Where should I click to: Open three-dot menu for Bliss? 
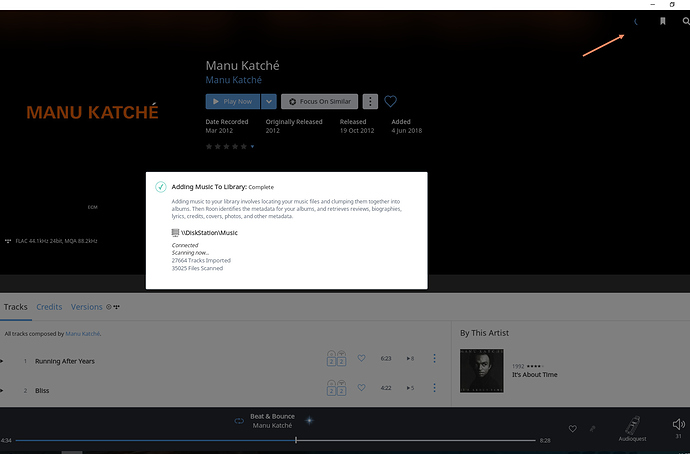pos(434,388)
